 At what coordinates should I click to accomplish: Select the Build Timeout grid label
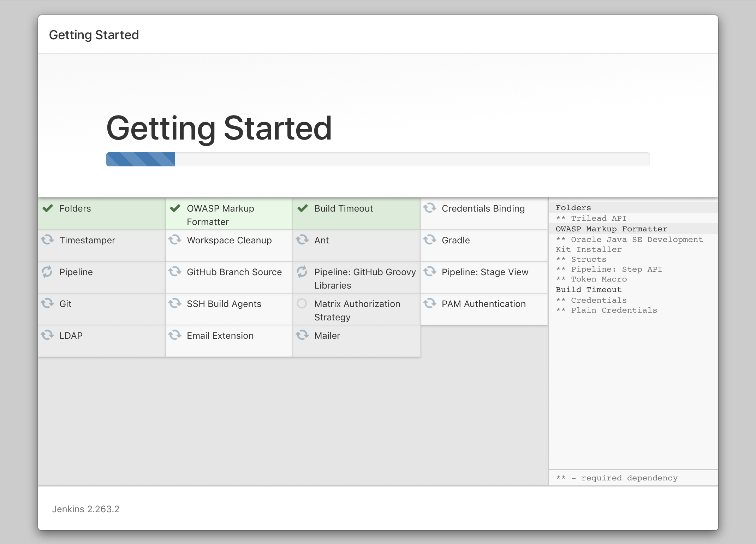click(x=344, y=208)
